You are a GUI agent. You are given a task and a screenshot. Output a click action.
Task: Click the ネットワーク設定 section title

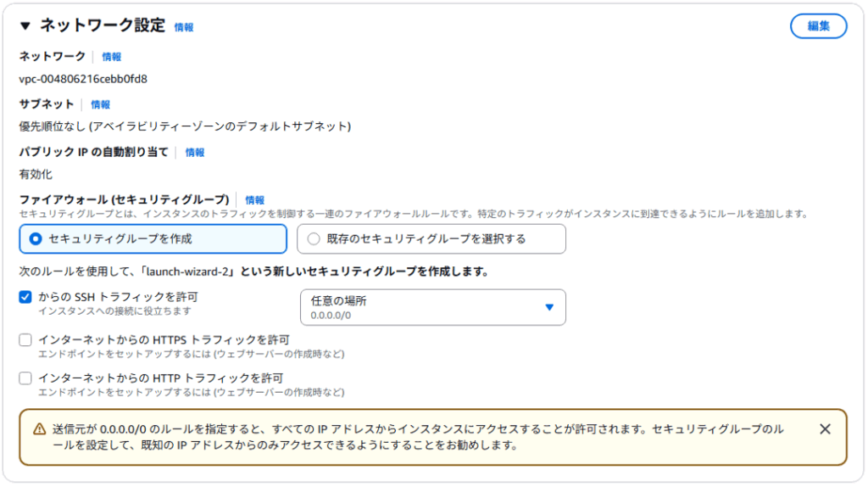click(x=103, y=25)
